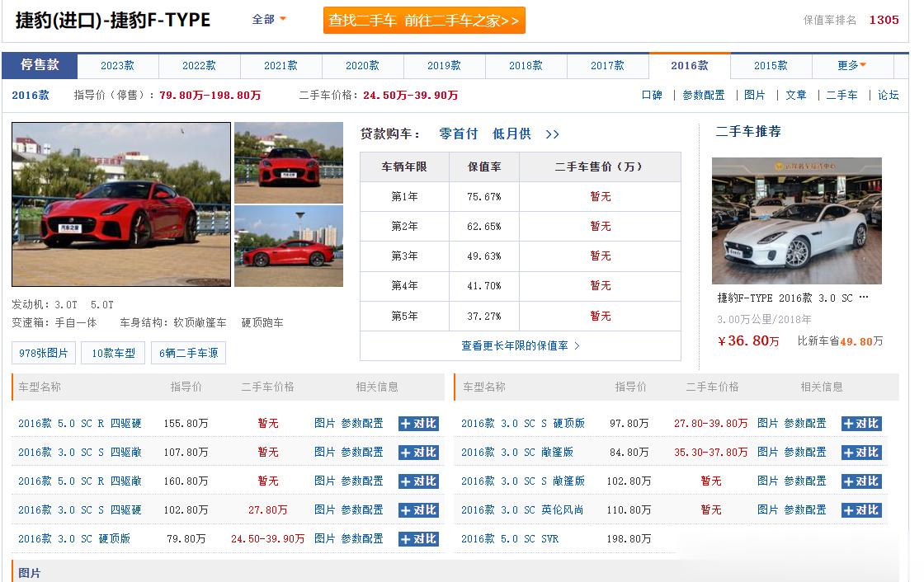924x582 pixels.
Task: Open the front-view red Jaguar thumbnail
Action: pos(289,162)
